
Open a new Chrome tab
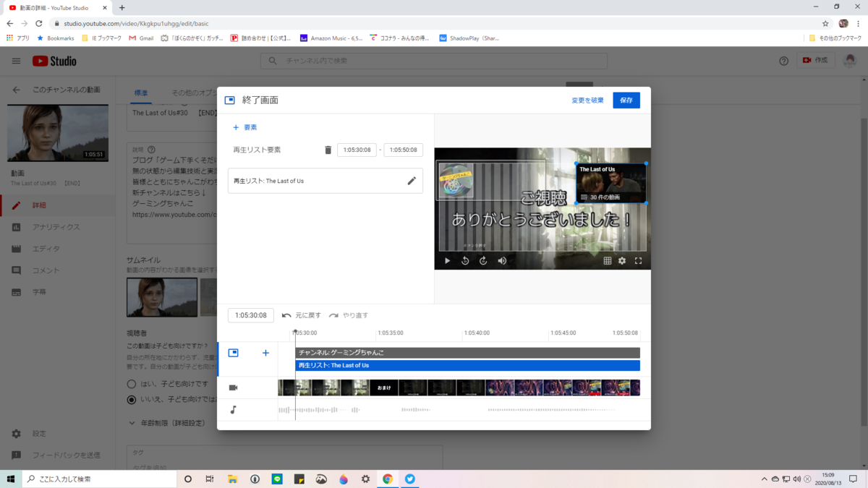click(122, 7)
